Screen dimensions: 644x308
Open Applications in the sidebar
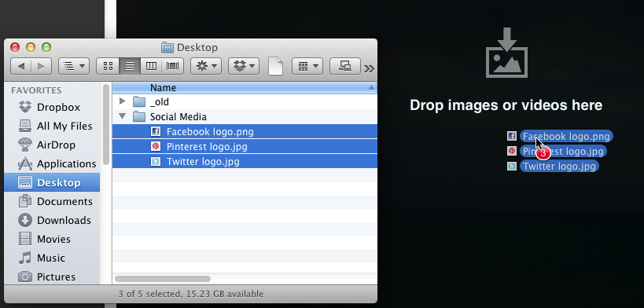(52, 164)
